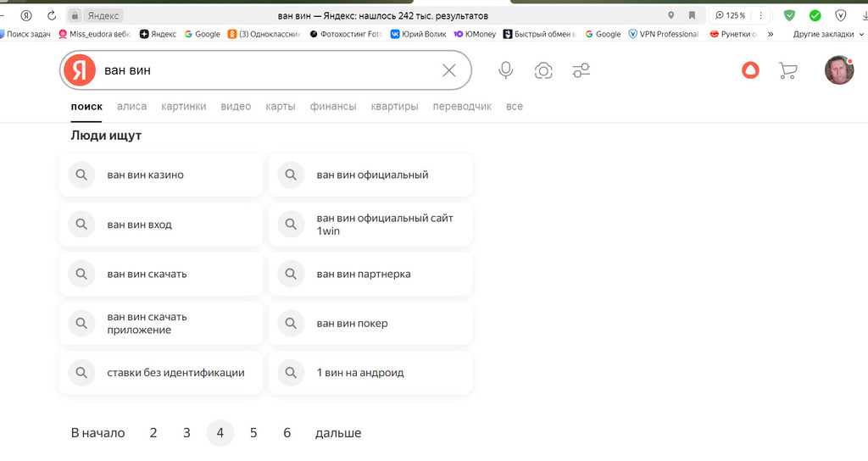This screenshot has width=868, height=461.
Task: Start voice search with the microphone icon
Action: tap(505, 70)
